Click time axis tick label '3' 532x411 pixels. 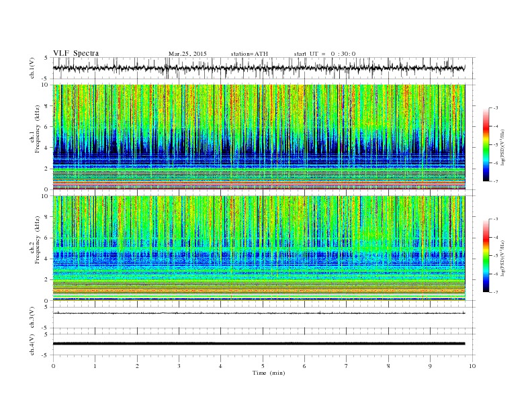coord(179,366)
